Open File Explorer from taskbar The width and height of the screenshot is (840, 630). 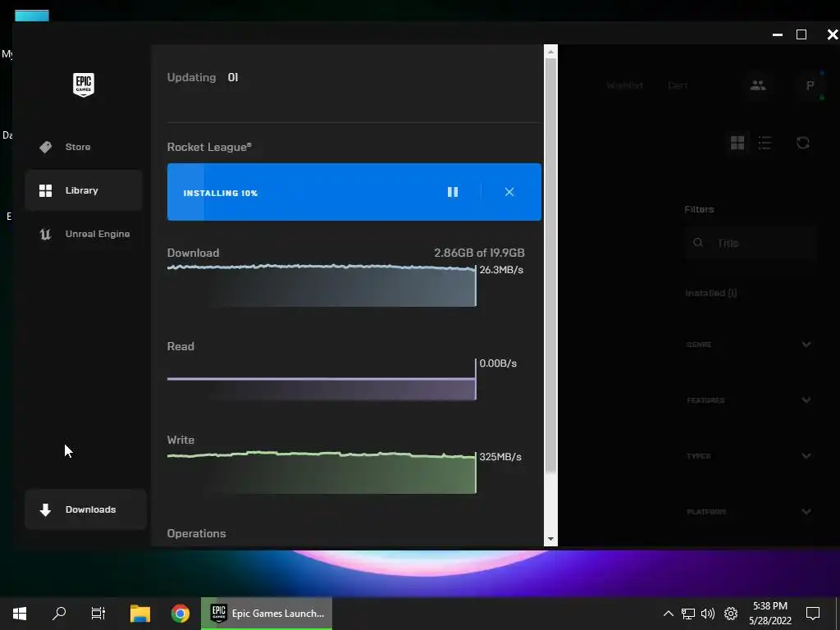140,614
